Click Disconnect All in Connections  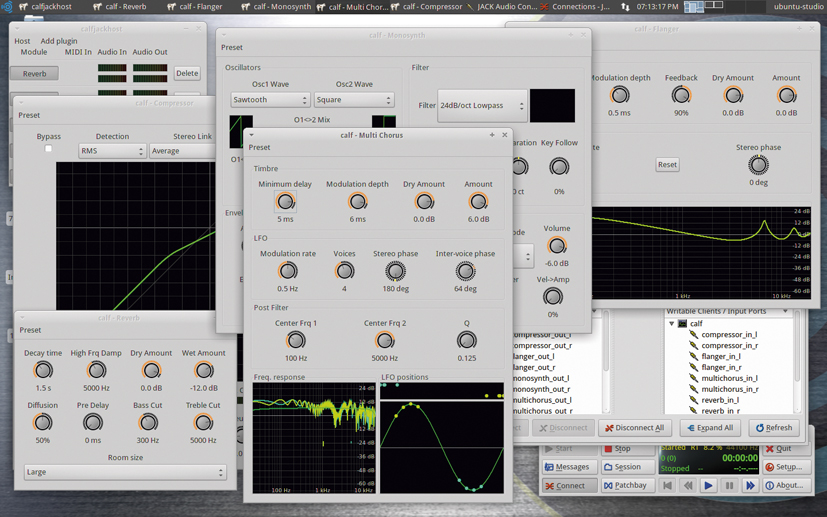(634, 428)
